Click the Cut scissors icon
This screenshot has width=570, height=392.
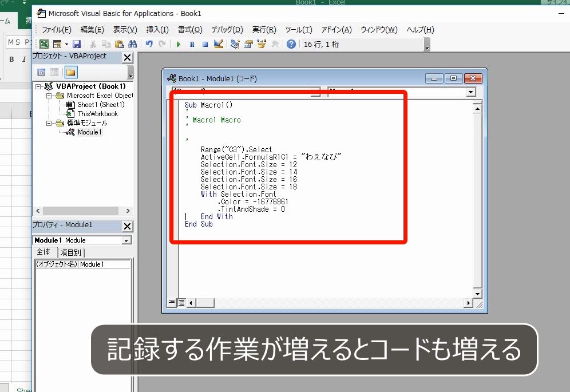click(x=93, y=45)
